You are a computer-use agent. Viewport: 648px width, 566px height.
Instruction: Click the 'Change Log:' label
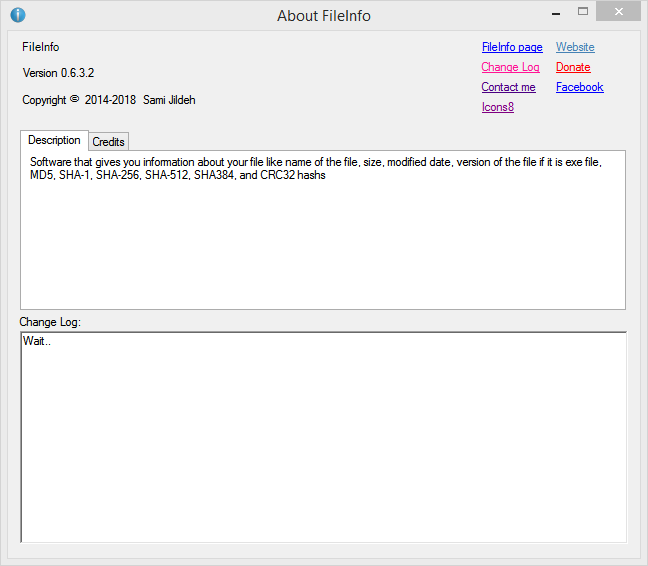pos(50,322)
